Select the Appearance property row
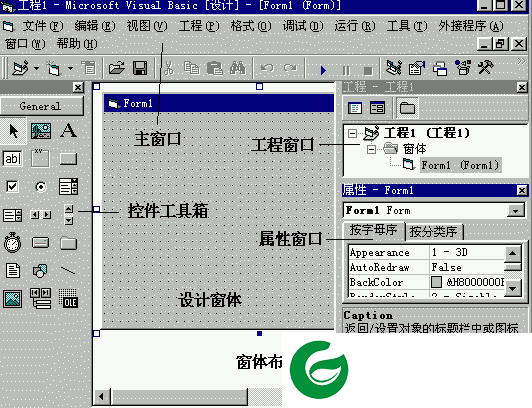The width and height of the screenshot is (532, 408). [x=426, y=253]
